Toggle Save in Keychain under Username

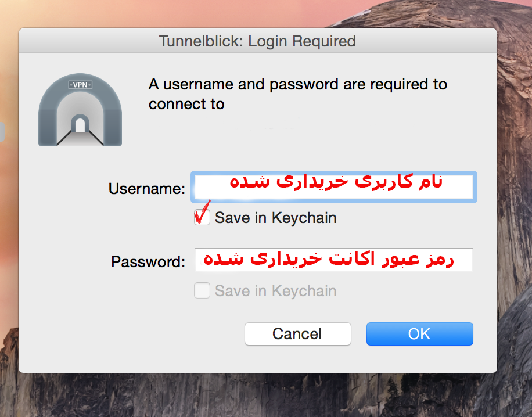click(202, 218)
